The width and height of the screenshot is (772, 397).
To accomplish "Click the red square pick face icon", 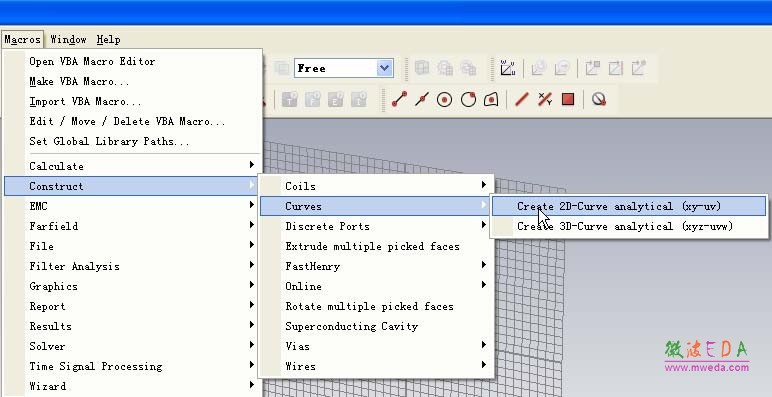I will coord(568,99).
